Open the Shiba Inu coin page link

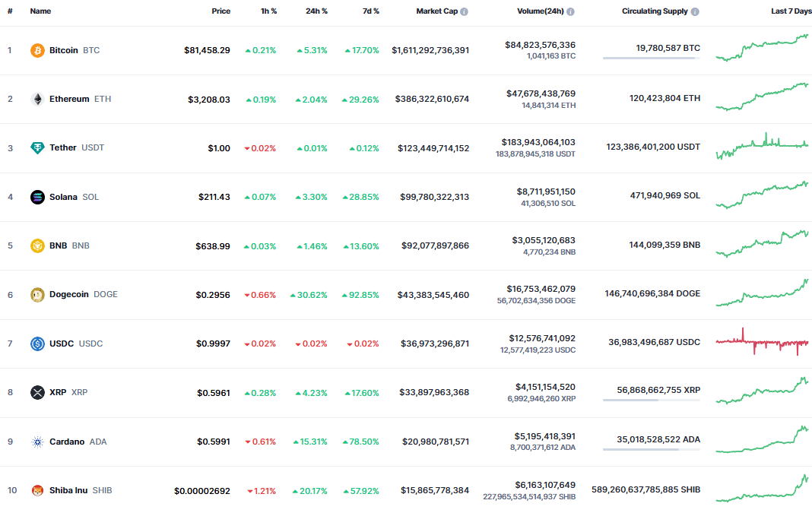(x=68, y=490)
